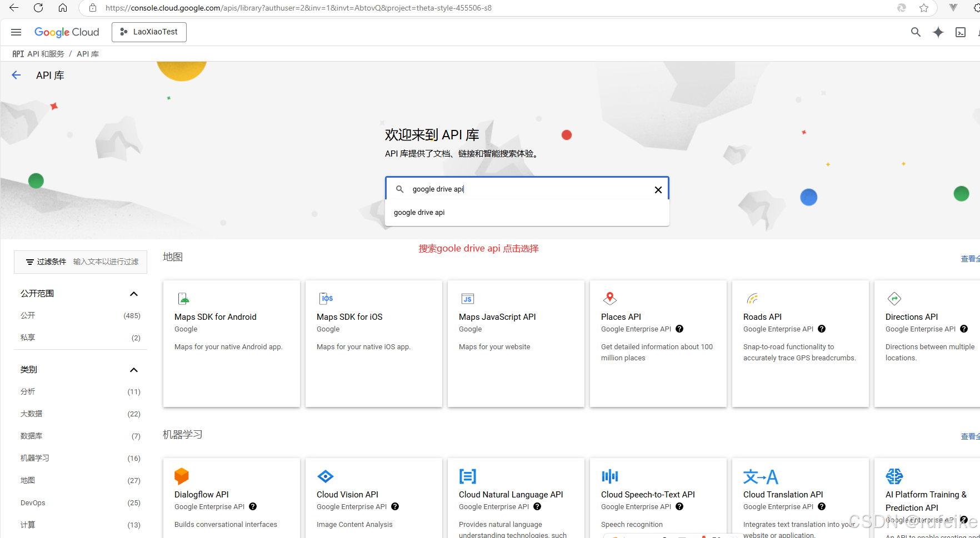
Task: Select the DevOps category filter
Action: [81, 502]
